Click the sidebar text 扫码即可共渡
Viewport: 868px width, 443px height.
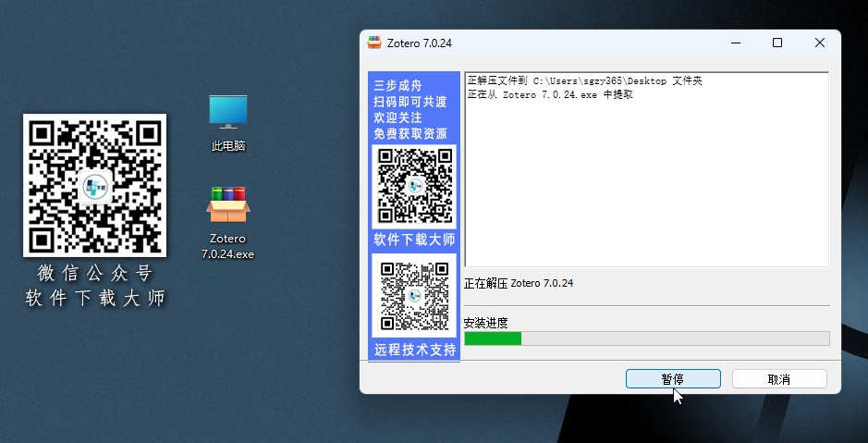point(410,102)
